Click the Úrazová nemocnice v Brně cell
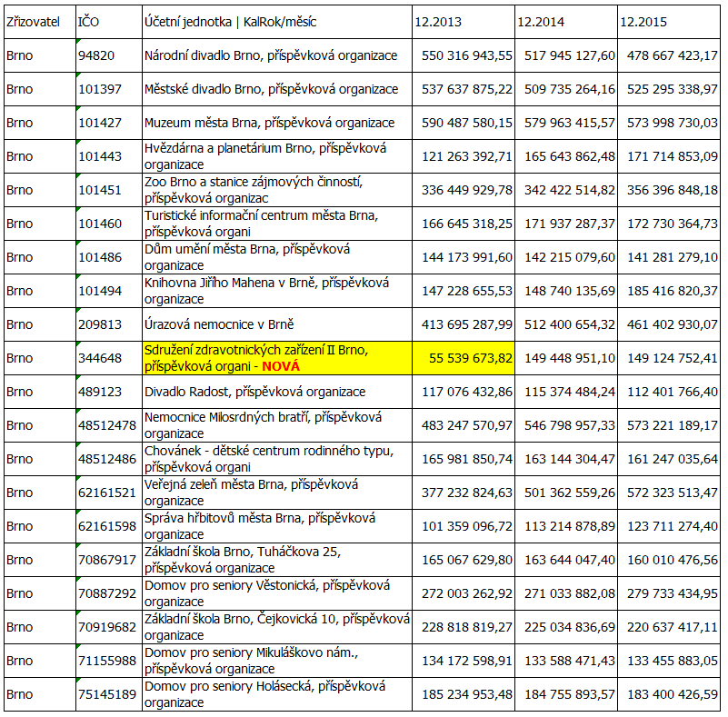 (x=277, y=324)
